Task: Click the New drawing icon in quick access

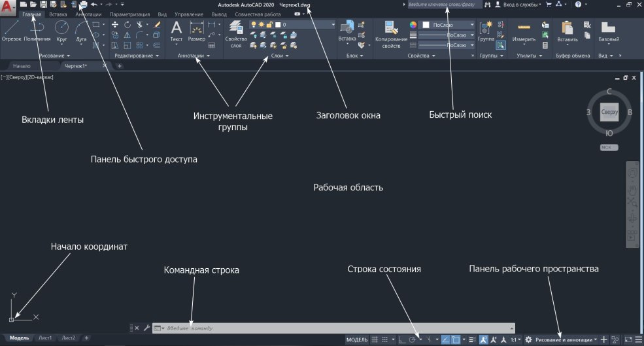Action: coord(24,5)
